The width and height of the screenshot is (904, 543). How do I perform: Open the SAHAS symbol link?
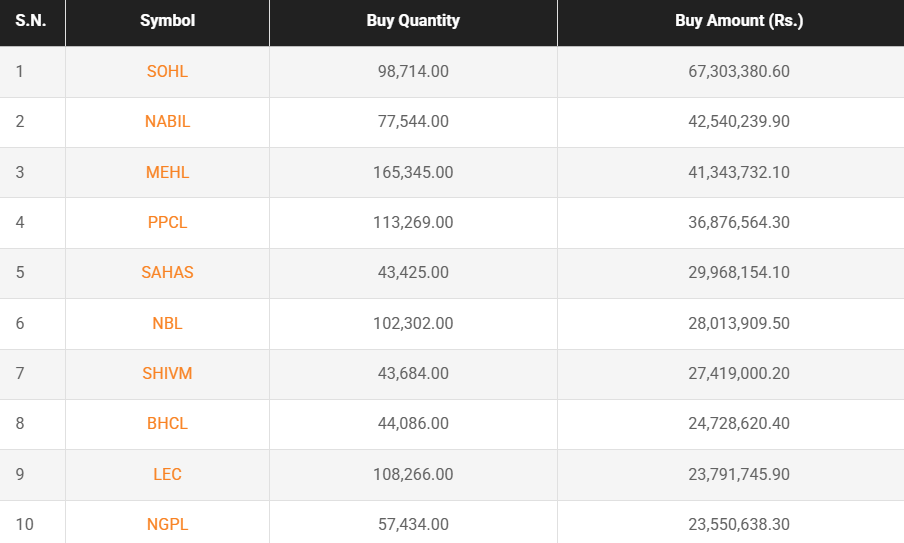pos(167,273)
